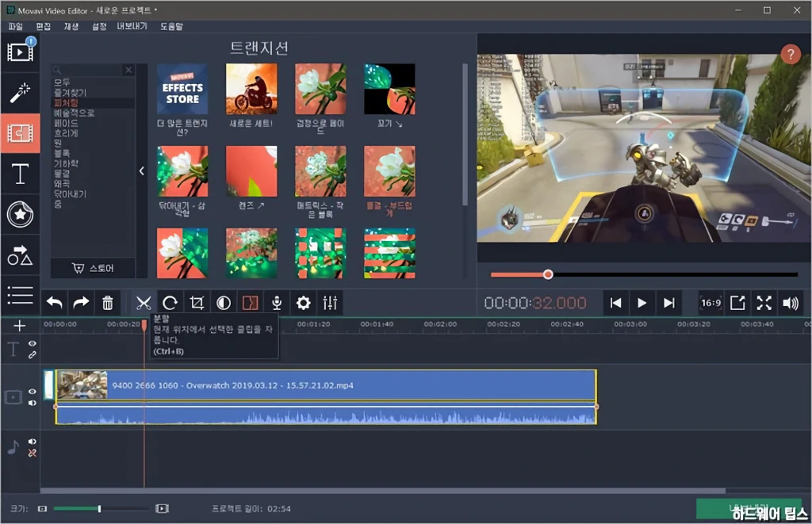Collapse the transitions category panel arrow
This screenshot has width=812, height=524.
click(x=141, y=171)
